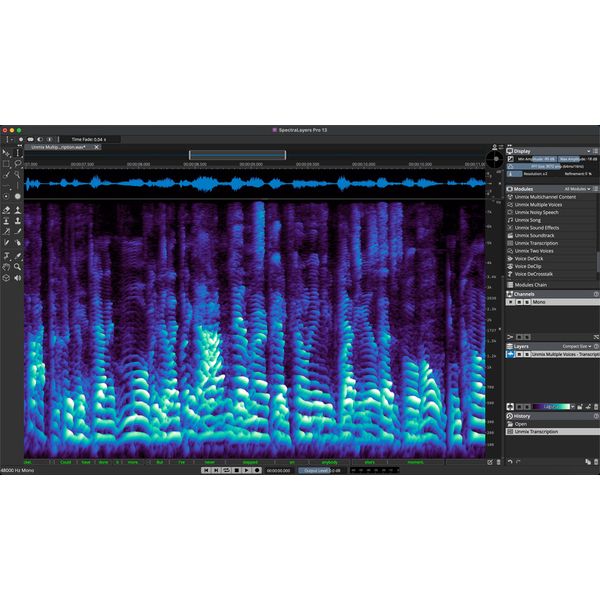Select the time range selection tool
Image resolution: width=600 pixels, height=600 pixels.
[18, 153]
